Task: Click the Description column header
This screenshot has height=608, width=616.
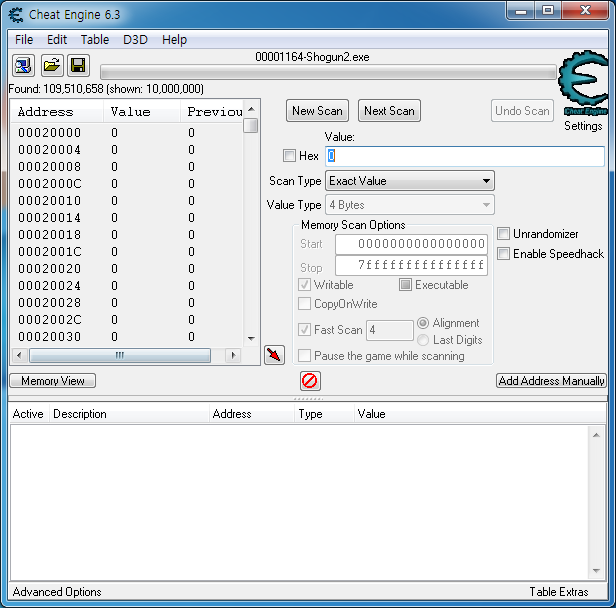Action: click(129, 414)
